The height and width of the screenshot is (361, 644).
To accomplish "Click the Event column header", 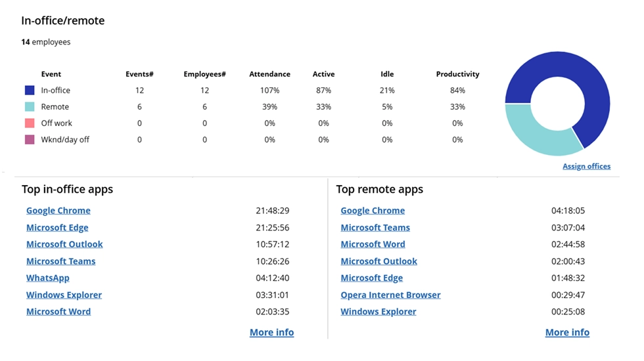I will click(x=51, y=74).
